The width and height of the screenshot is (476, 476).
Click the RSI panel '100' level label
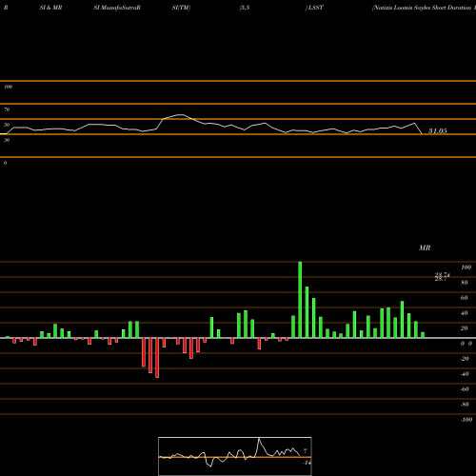[8, 87]
